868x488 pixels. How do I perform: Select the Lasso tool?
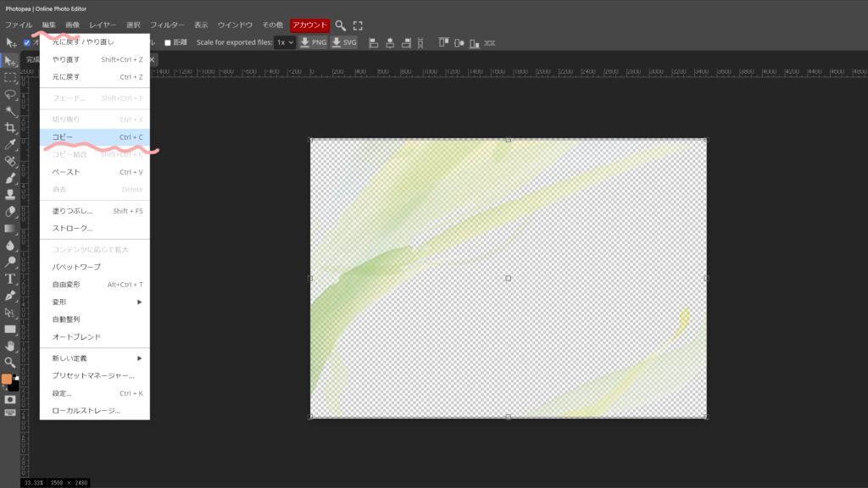[10, 94]
